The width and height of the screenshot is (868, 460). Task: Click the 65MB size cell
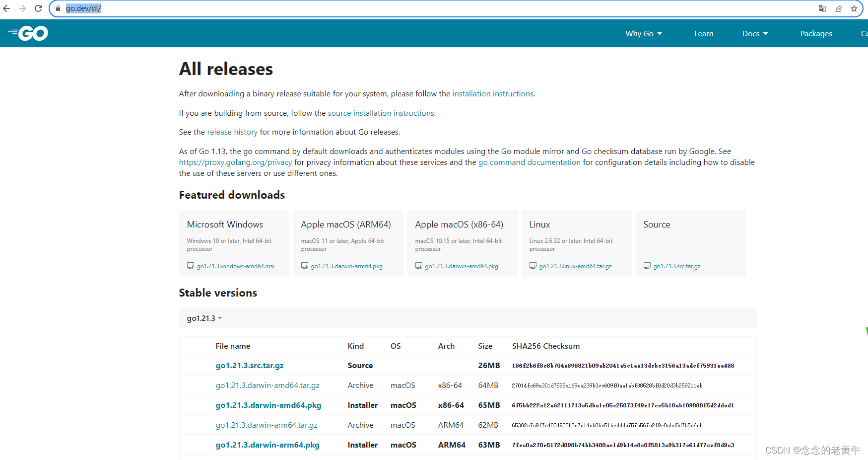489,405
